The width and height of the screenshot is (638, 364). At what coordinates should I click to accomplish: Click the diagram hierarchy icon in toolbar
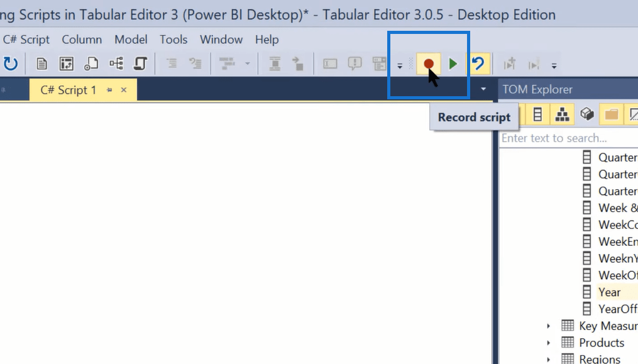(x=116, y=64)
